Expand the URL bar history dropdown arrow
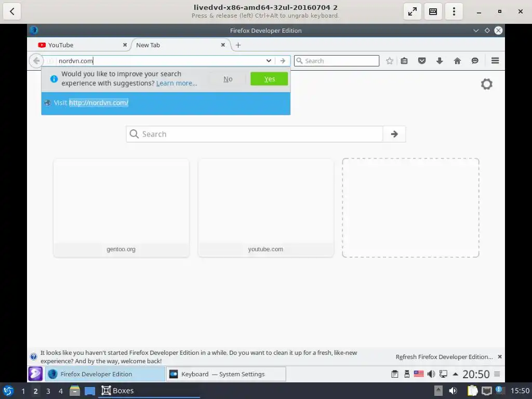The width and height of the screenshot is (532, 399). [x=269, y=61]
